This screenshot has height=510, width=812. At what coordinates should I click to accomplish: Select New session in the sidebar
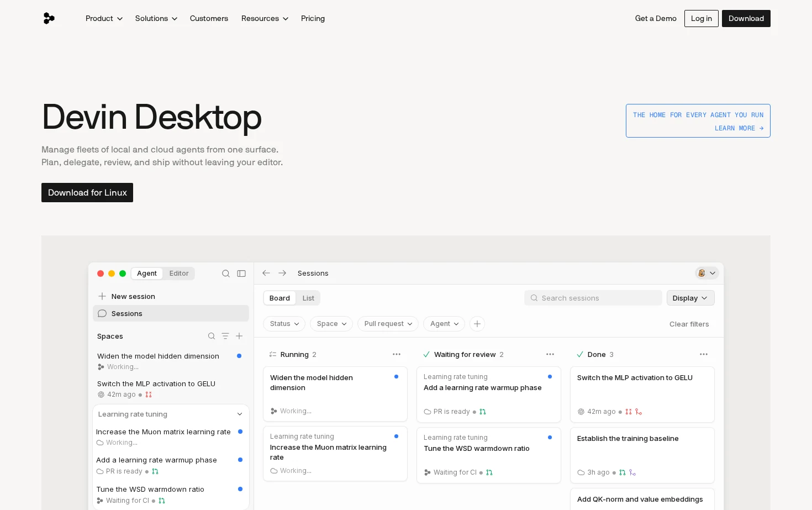click(x=171, y=296)
